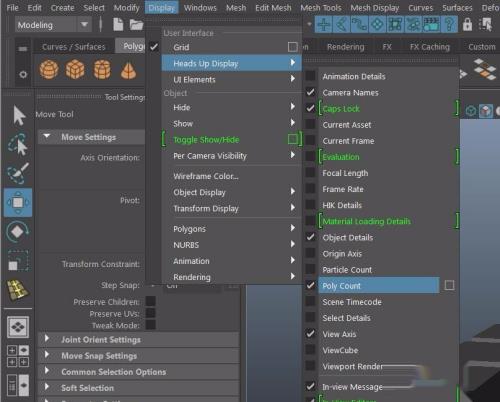Create a polygon sphere from shelf
Screen dimensions: 500x402
click(49, 69)
